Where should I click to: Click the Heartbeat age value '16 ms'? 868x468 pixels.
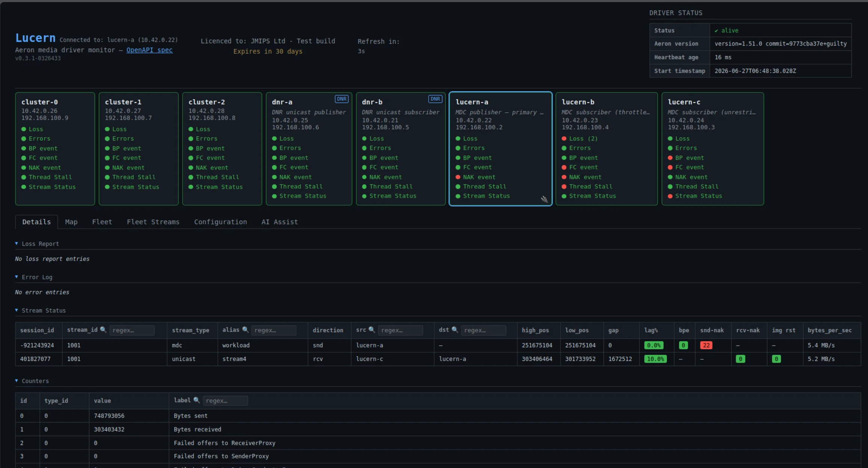[723, 57]
